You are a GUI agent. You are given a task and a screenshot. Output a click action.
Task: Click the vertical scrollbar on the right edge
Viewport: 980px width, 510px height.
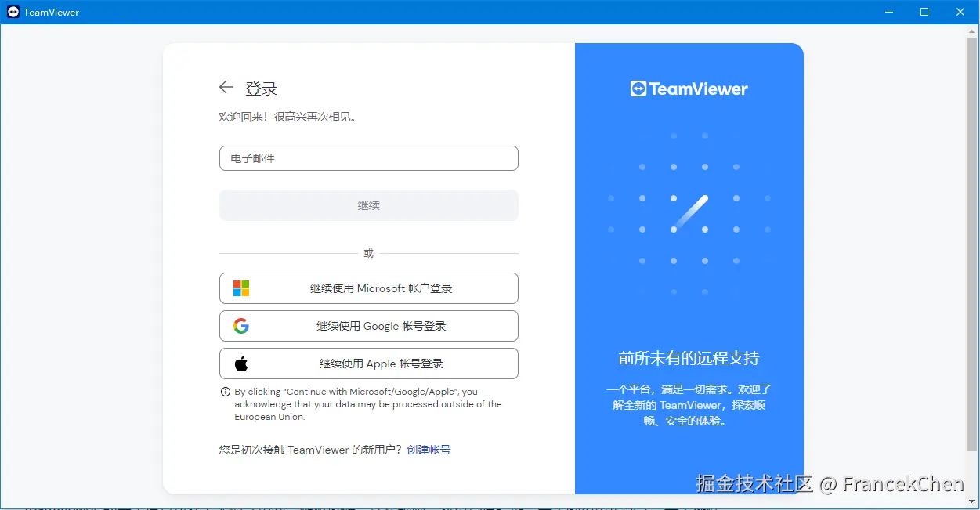click(x=971, y=243)
